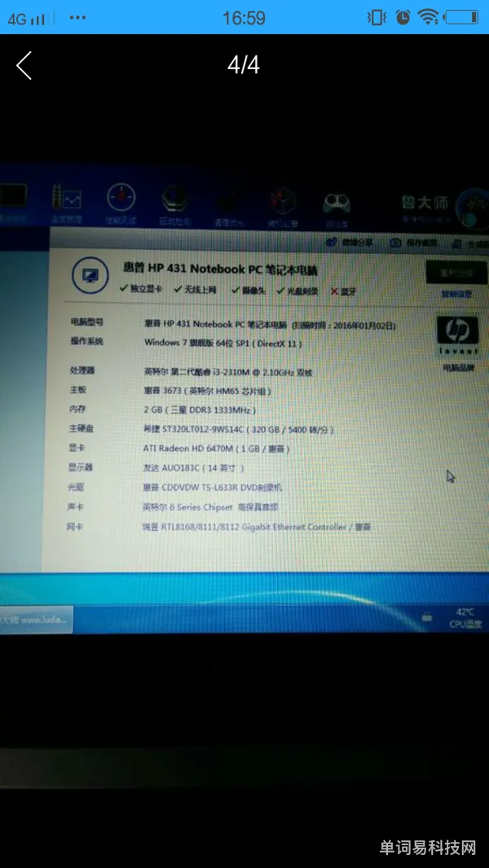This screenshot has height=868, width=489.
Task: Click optical drive value 'CDDVDW TS-L633R'
Action: (x=213, y=488)
